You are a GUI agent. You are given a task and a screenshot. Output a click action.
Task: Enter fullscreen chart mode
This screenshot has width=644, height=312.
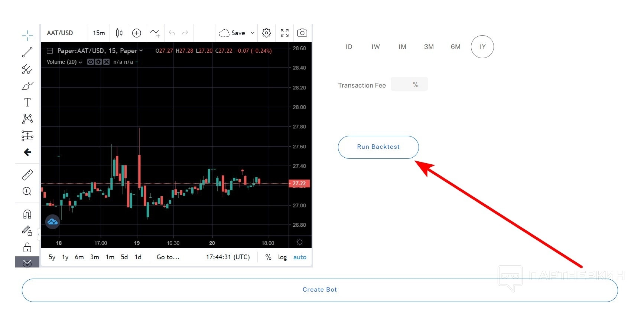pos(284,33)
